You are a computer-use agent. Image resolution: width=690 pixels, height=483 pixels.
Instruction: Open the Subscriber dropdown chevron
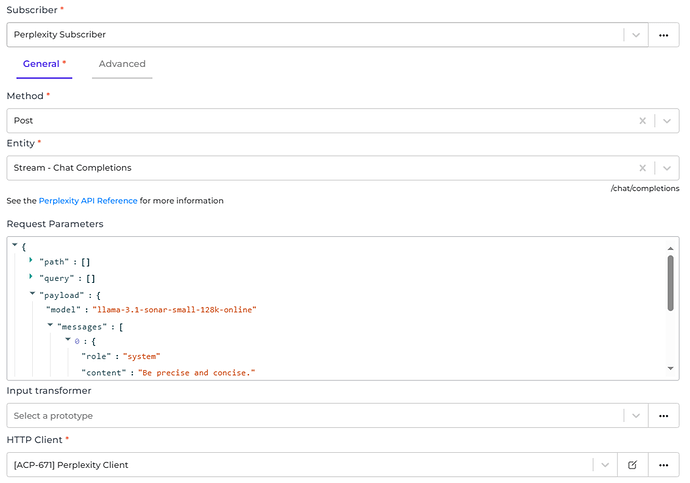click(635, 35)
